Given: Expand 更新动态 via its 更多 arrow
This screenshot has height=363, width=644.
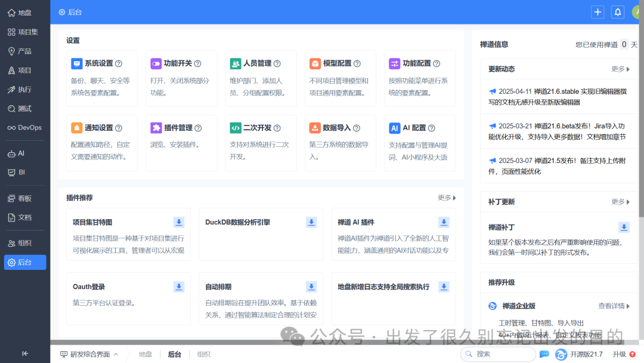Looking at the screenshot, I should pyautogui.click(x=621, y=69).
